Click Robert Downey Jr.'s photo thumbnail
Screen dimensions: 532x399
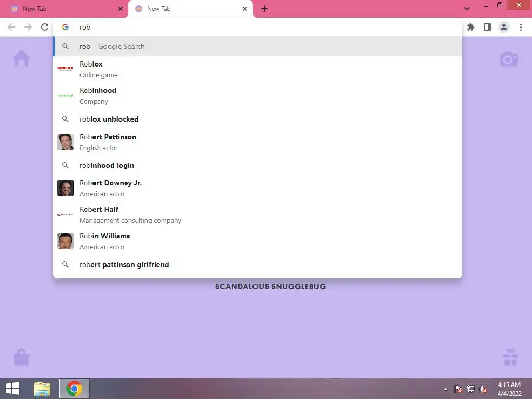65,188
